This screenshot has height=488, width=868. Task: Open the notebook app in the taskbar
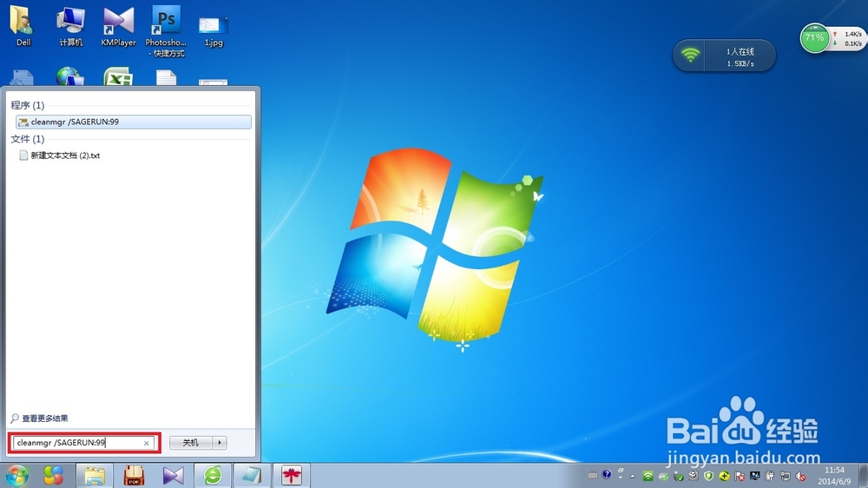pos(252,475)
